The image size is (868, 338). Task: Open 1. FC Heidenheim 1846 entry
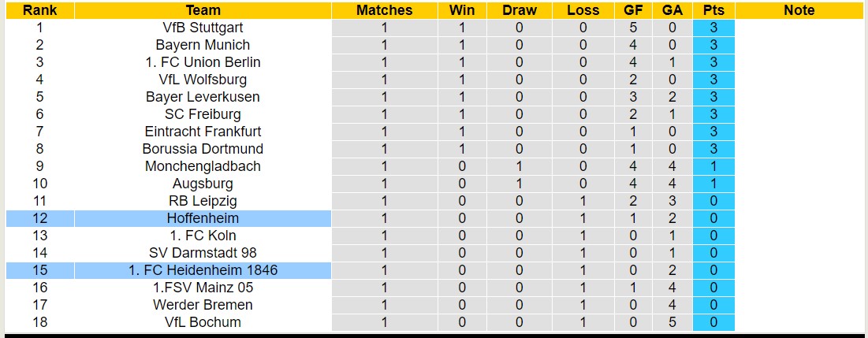click(x=203, y=270)
